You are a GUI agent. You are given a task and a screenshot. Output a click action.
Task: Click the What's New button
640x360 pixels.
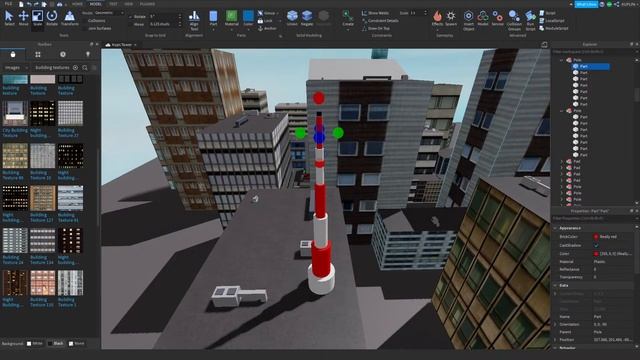[586, 4]
